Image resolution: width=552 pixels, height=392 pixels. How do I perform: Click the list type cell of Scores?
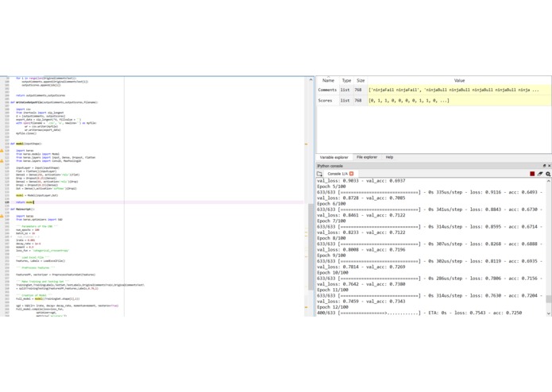(x=345, y=101)
